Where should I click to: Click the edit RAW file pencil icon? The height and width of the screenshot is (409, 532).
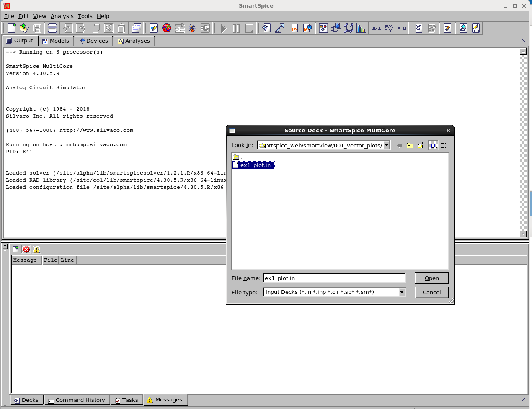(x=476, y=28)
